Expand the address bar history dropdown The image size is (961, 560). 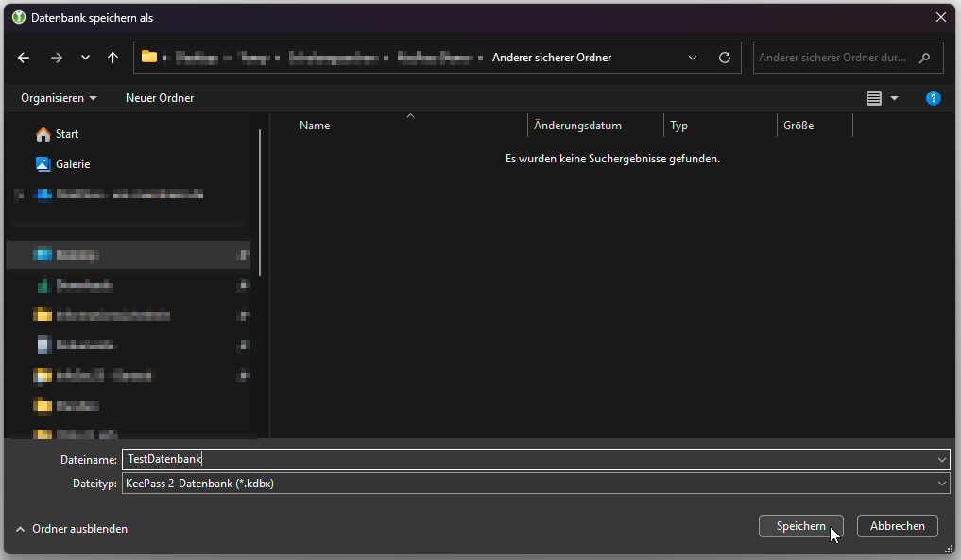(693, 58)
